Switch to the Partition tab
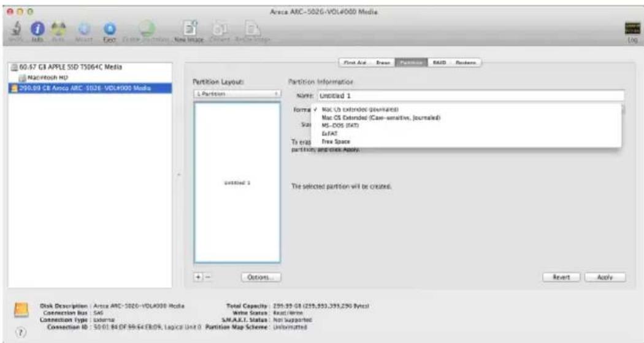Screen dimensions: 644x343 (x=411, y=63)
